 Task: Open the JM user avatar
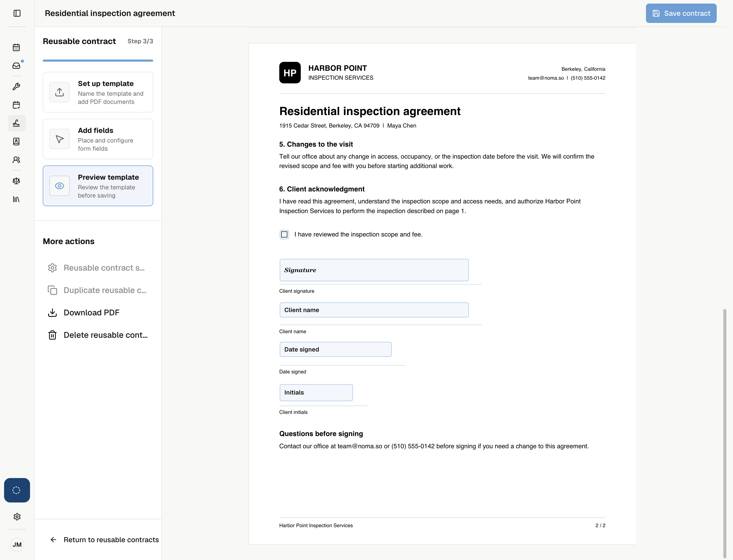pos(17,545)
